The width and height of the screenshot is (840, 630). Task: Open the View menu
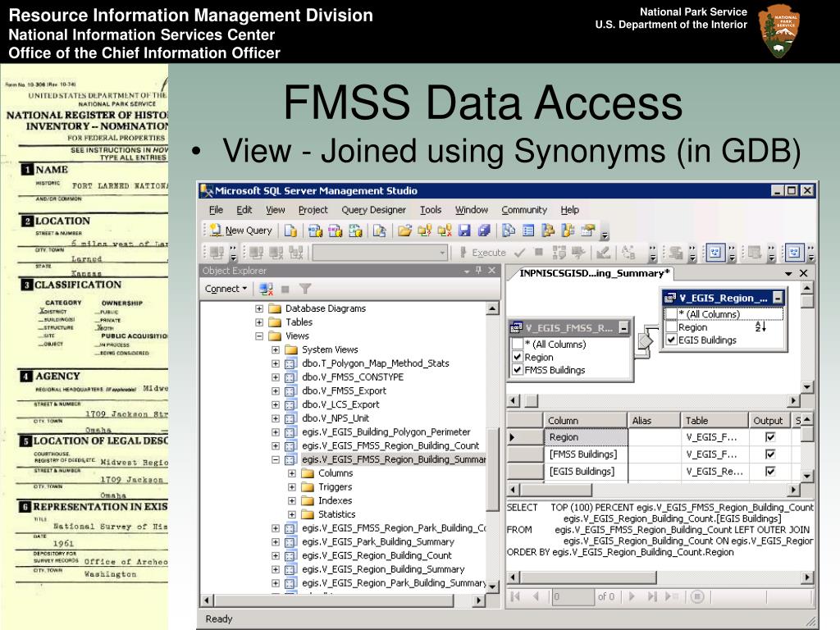pyautogui.click(x=276, y=210)
